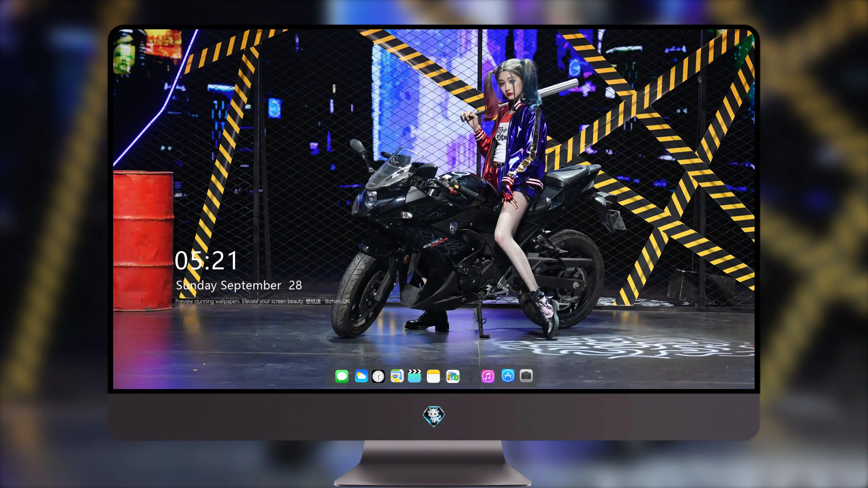Launch the Weather app from the dock

tap(361, 376)
